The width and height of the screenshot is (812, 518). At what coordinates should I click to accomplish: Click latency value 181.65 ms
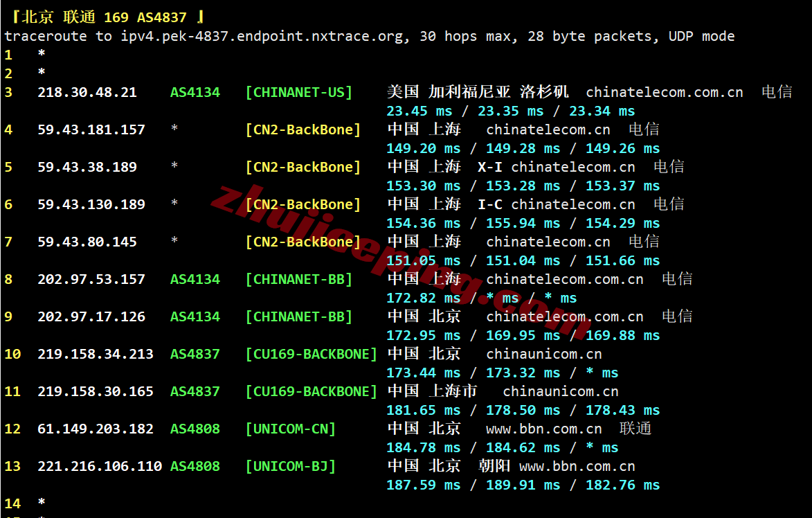tap(423, 410)
